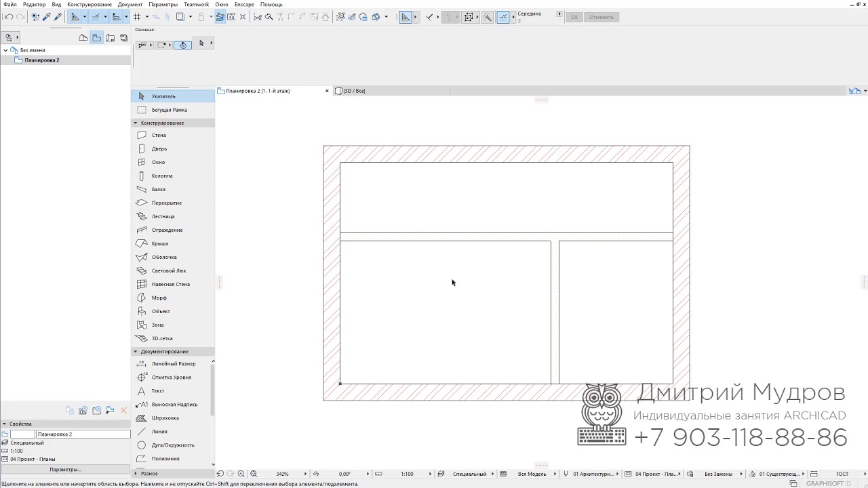This screenshot has height=488, width=868.
Task: Select the Perekrytie slab tool
Action: click(173, 203)
